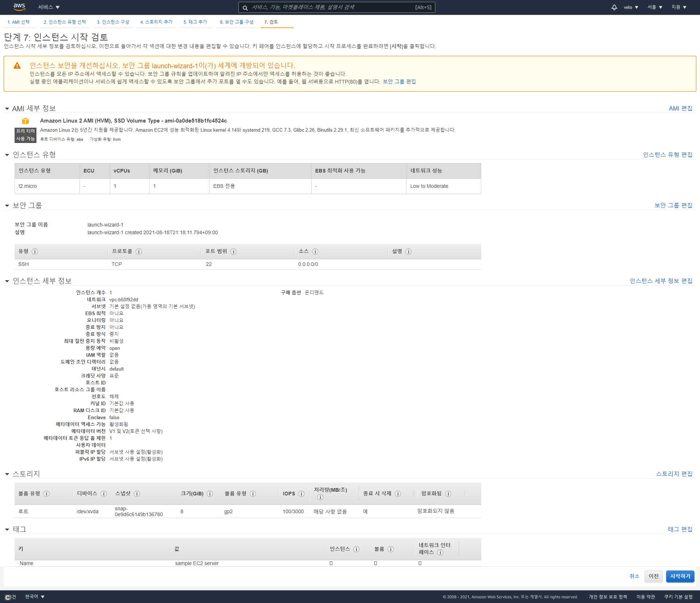This screenshot has width=700, height=603.
Task: Click the 시작하기 launch button
Action: [680, 576]
